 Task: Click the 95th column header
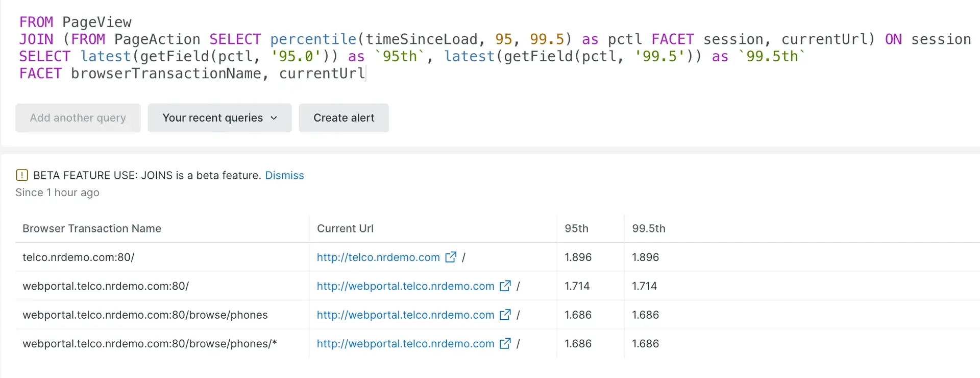[x=576, y=228]
